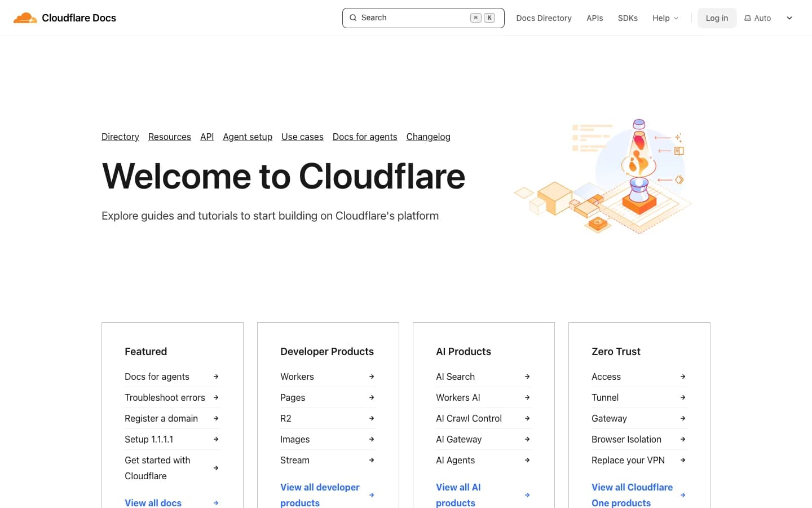Click the arrow beside Get started with Cloudflare
The width and height of the screenshot is (812, 508).
(x=216, y=468)
